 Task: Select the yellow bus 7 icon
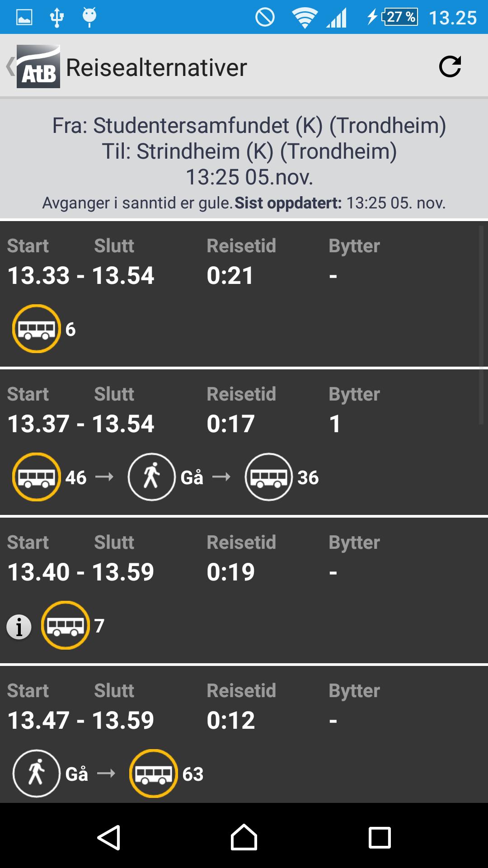(66, 626)
